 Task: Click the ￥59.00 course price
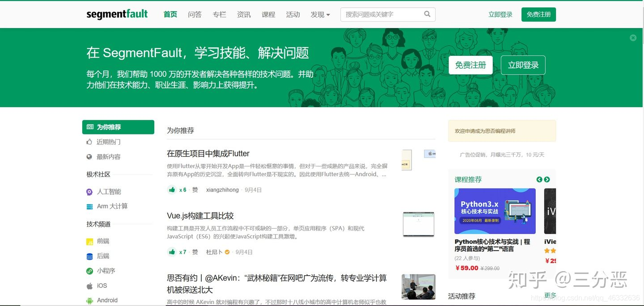466,268
